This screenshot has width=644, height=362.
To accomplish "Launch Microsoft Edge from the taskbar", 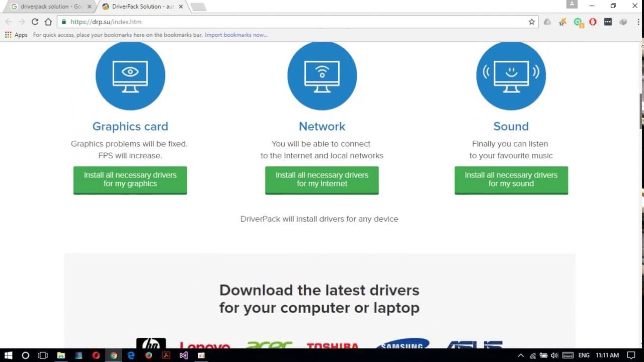I will pos(131,355).
